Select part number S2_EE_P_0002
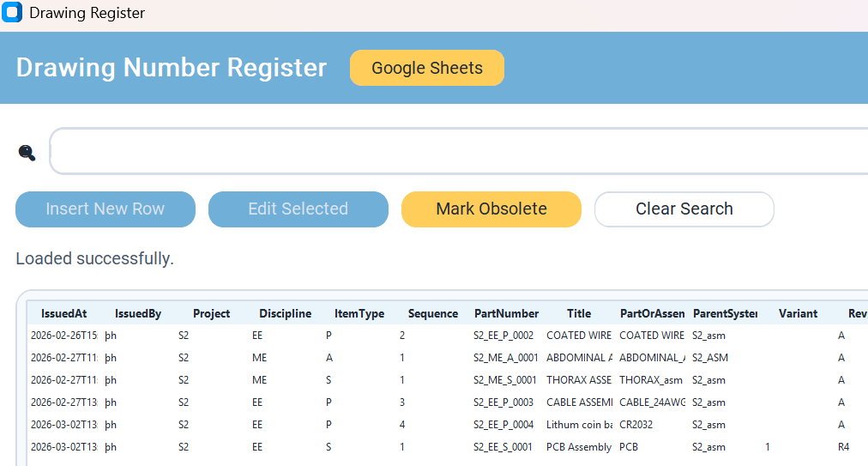The image size is (868, 466). pos(503,336)
